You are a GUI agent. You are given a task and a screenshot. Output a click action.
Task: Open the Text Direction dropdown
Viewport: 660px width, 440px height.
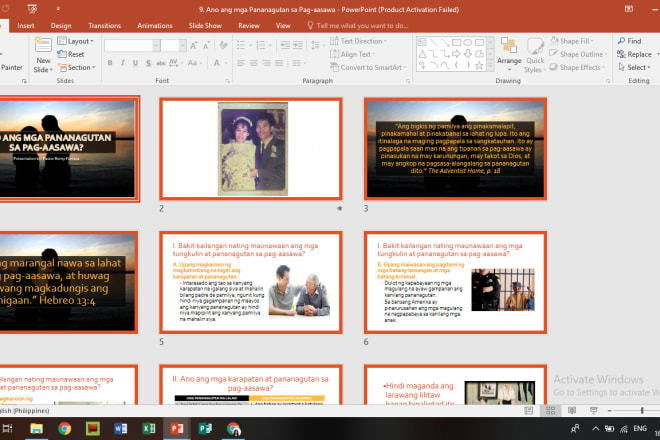[x=358, y=41]
